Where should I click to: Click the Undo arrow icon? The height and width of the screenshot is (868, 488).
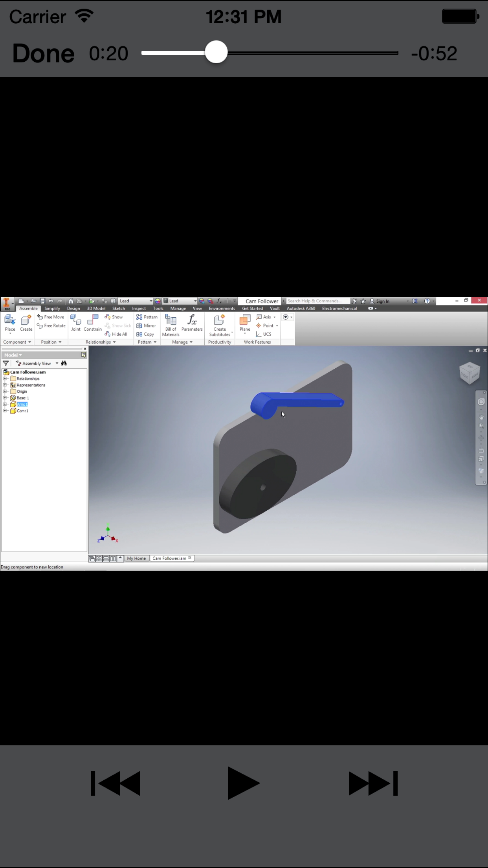click(51, 301)
